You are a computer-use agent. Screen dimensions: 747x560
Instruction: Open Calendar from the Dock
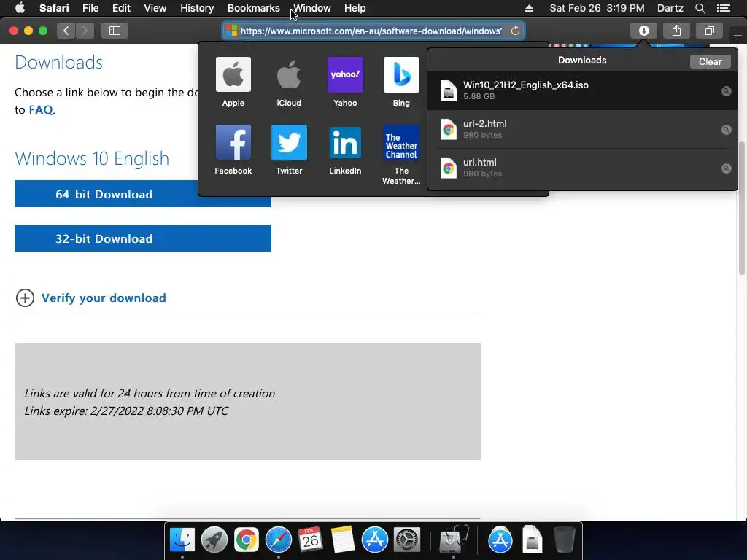click(x=310, y=540)
